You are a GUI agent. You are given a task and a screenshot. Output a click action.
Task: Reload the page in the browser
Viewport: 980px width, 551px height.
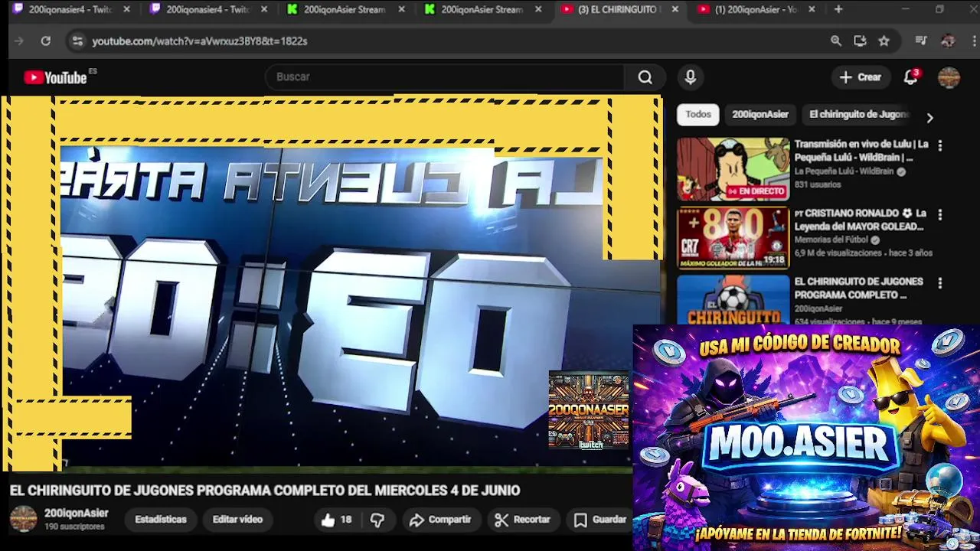pos(46,41)
